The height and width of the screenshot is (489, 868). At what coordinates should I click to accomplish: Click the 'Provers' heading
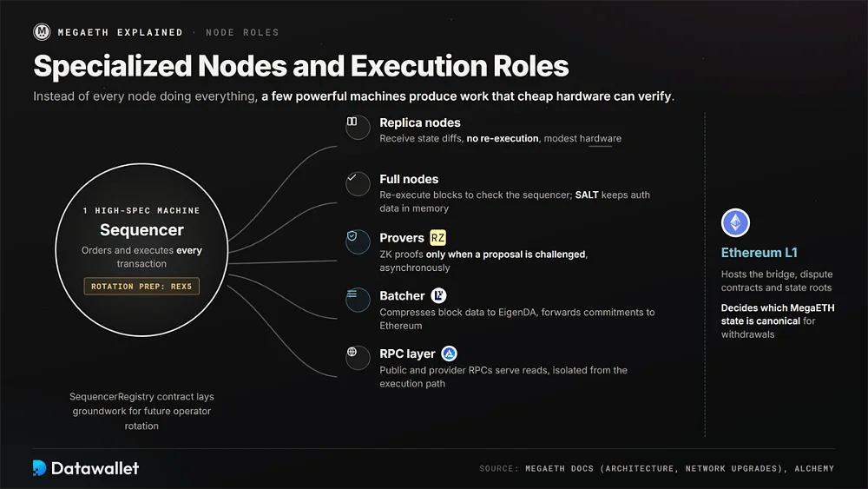pyautogui.click(x=401, y=238)
